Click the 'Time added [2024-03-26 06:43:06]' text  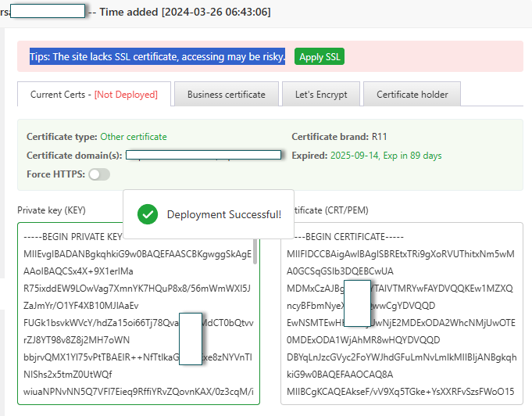click(x=185, y=12)
